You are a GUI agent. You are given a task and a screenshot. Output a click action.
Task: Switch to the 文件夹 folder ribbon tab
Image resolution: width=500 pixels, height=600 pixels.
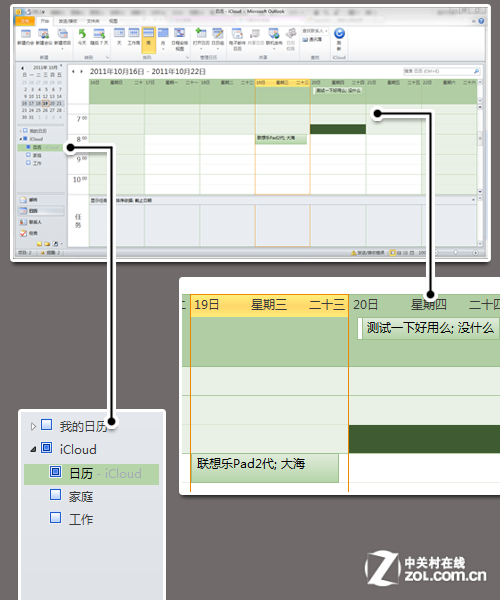coord(93,21)
